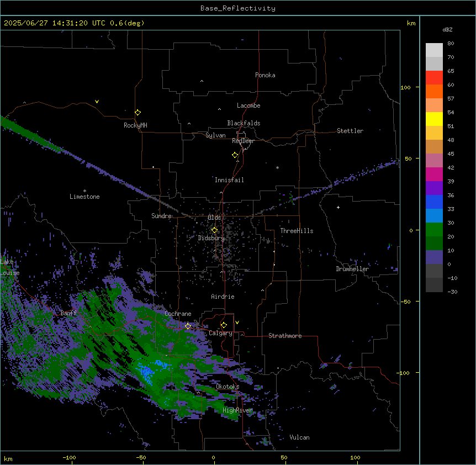Click the Calgary city label

pos(220,333)
